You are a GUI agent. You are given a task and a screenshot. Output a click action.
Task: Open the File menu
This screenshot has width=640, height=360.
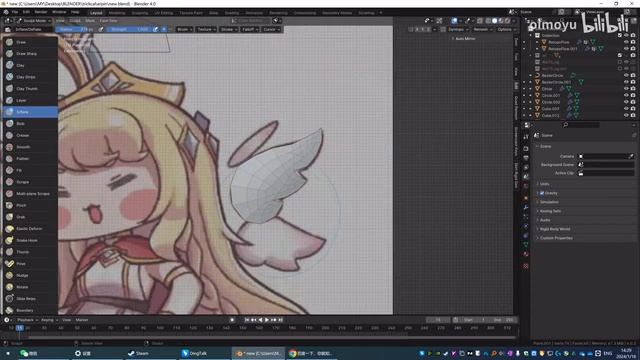click(15, 12)
